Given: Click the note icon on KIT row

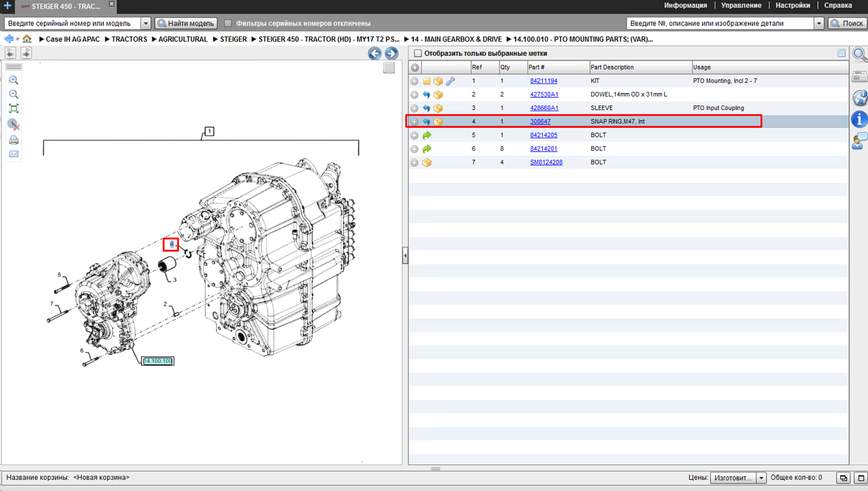Looking at the screenshot, I should tap(426, 81).
